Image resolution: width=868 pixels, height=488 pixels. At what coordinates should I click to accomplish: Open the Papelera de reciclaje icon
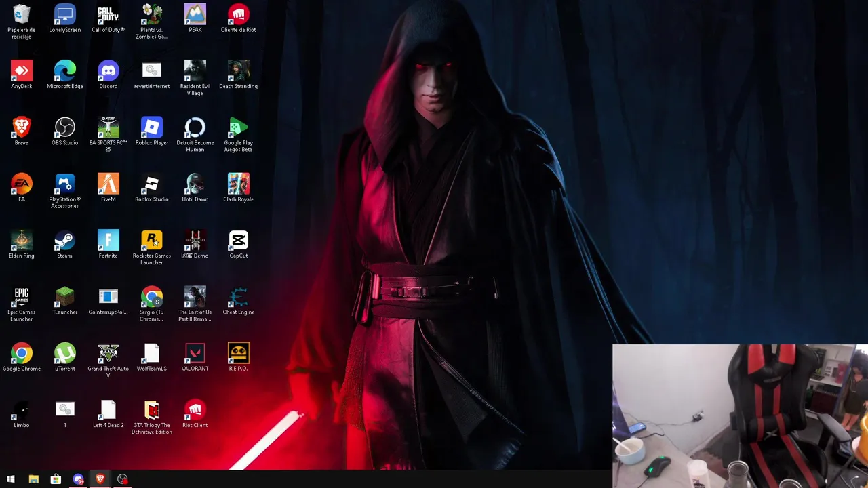21,14
